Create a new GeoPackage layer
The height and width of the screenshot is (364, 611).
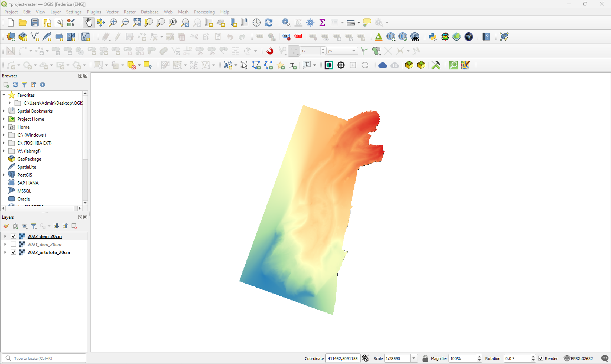[x=23, y=37]
